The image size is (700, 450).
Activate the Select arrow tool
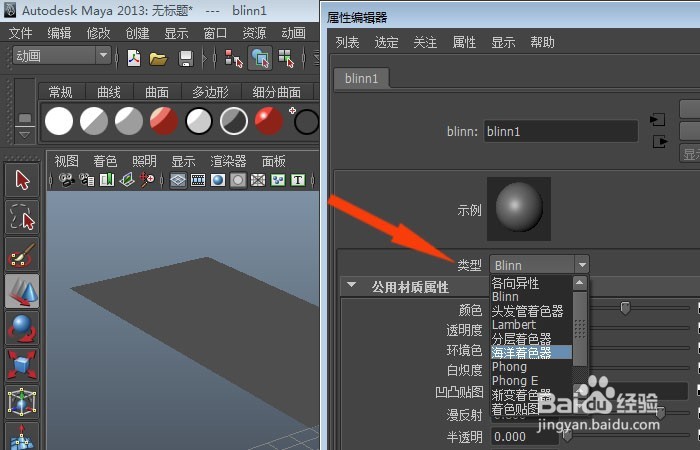(x=22, y=180)
